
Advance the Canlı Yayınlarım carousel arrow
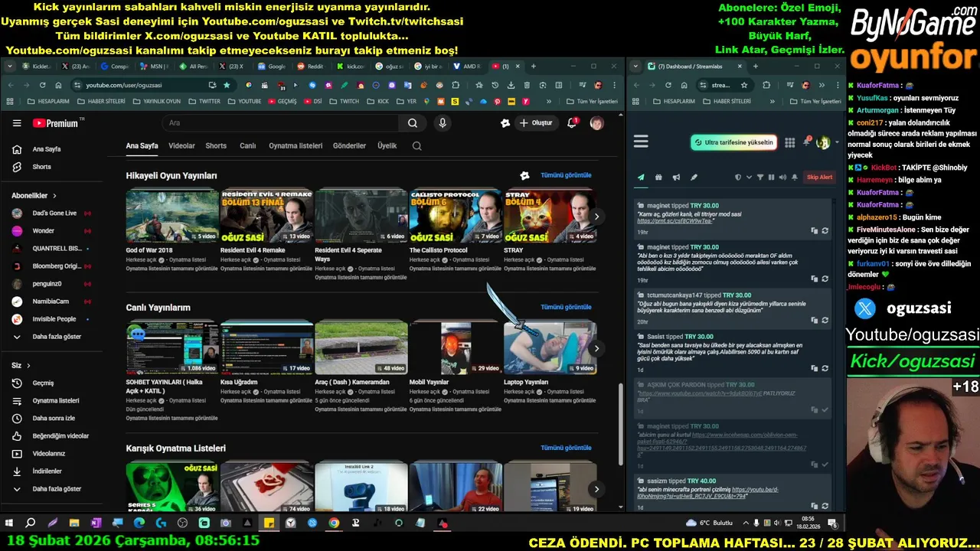596,348
